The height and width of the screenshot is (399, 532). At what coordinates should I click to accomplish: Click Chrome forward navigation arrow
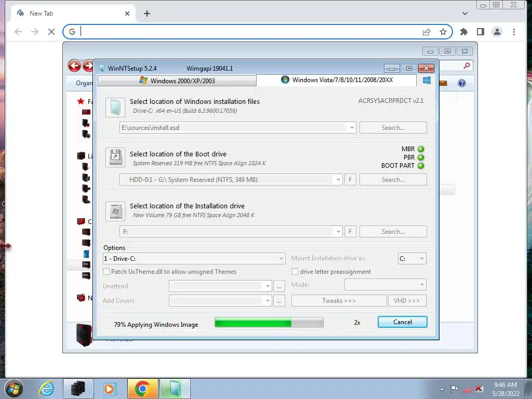pos(35,32)
